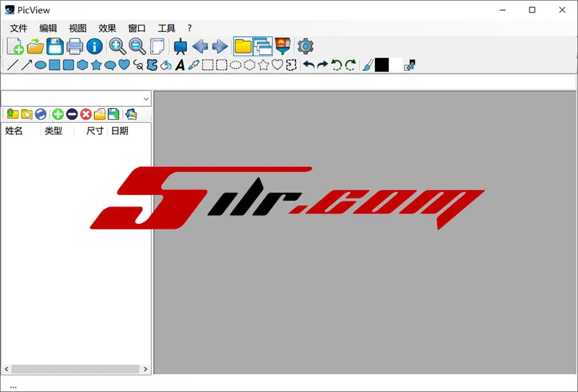Open the 工具 menu
The width and height of the screenshot is (578, 392).
point(166,28)
